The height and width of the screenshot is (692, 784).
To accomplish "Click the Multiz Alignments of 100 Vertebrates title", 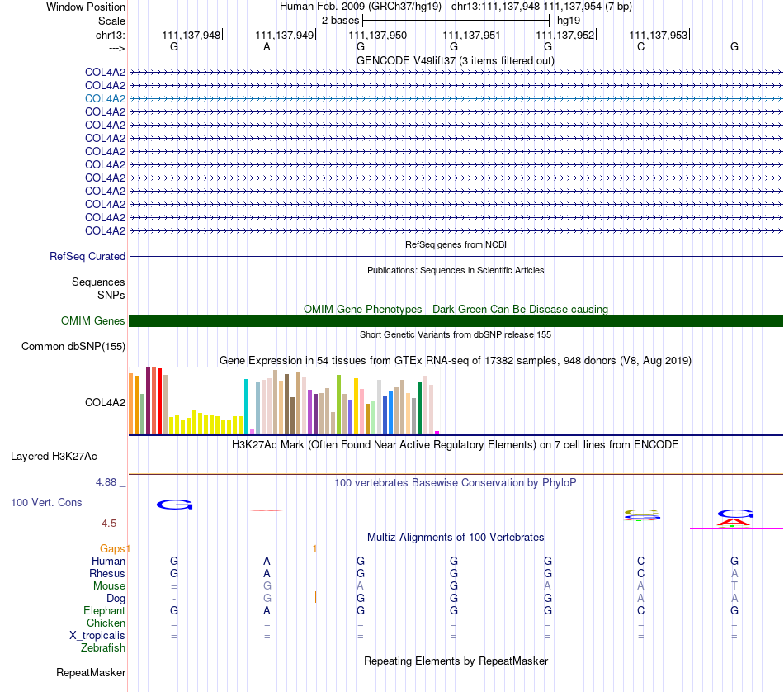I will pos(456,537).
